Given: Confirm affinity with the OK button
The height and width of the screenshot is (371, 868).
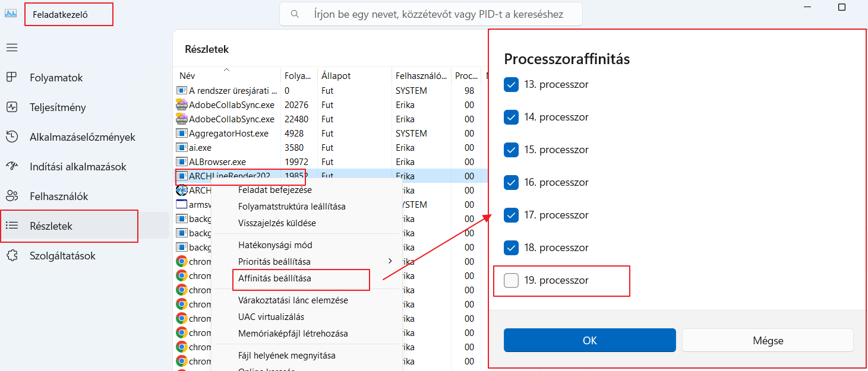Looking at the screenshot, I should [x=590, y=341].
